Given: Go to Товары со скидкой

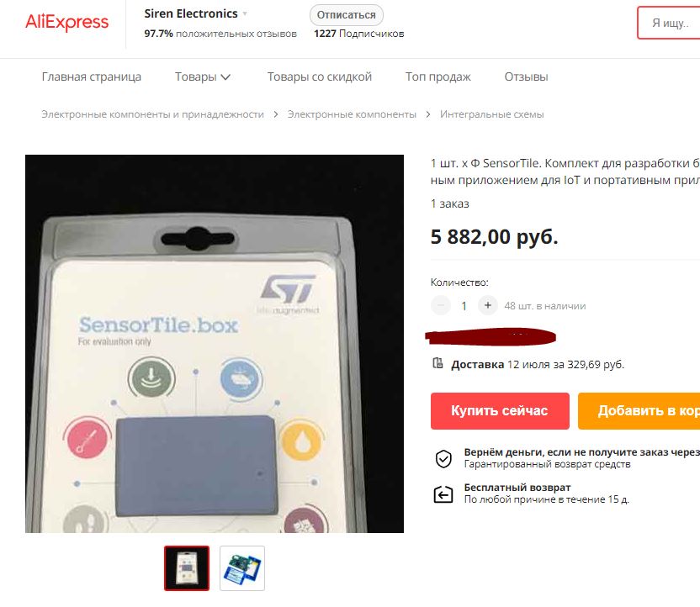Looking at the screenshot, I should 319,77.
